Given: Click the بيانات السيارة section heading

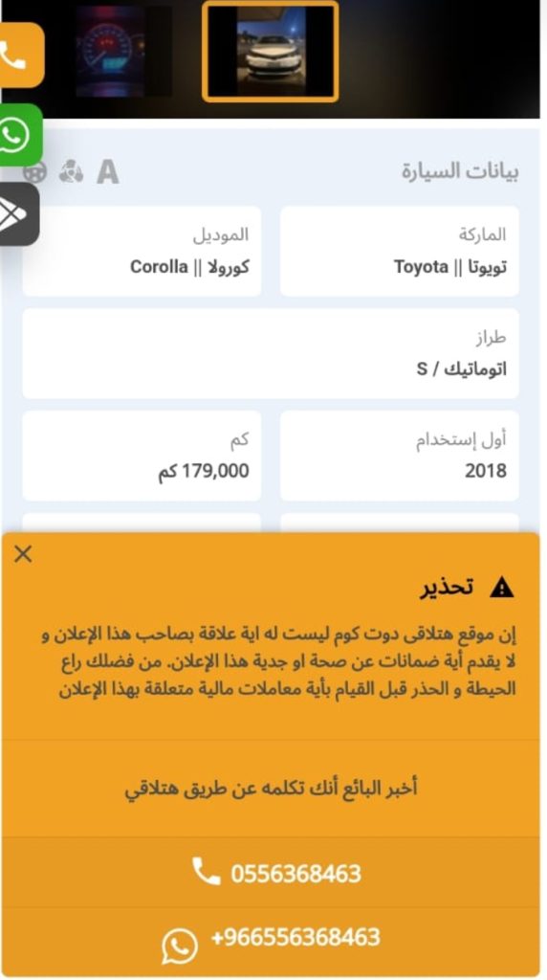Looking at the screenshot, I should (460, 171).
